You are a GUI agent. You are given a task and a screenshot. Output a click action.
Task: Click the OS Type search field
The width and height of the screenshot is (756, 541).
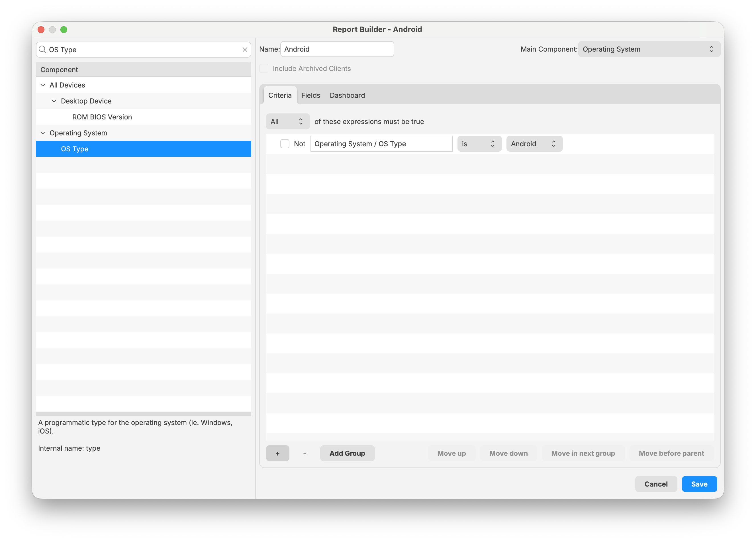click(144, 50)
